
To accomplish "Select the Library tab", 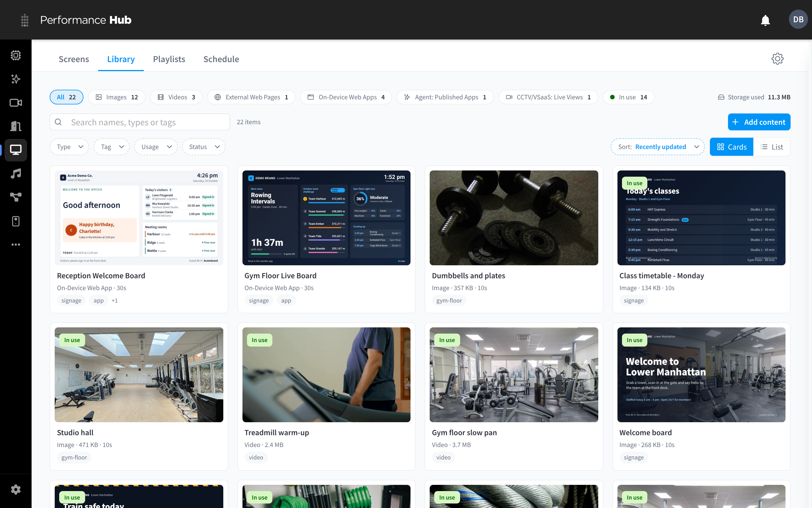I will (x=121, y=59).
